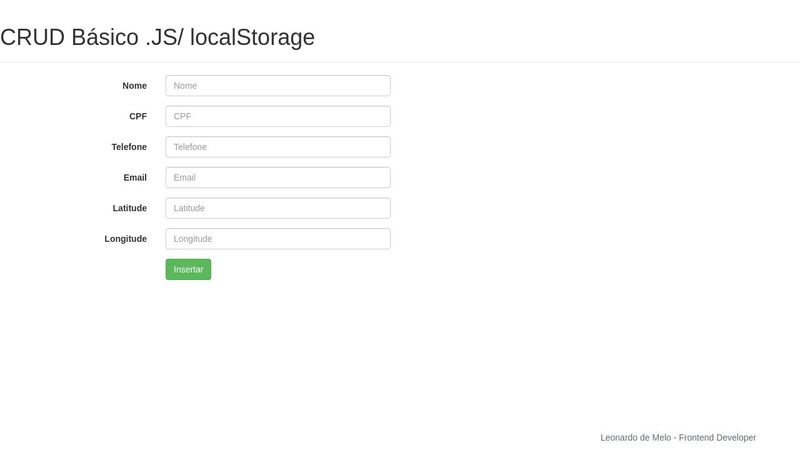The width and height of the screenshot is (800, 450).
Task: Click into the Email field
Action: click(278, 178)
